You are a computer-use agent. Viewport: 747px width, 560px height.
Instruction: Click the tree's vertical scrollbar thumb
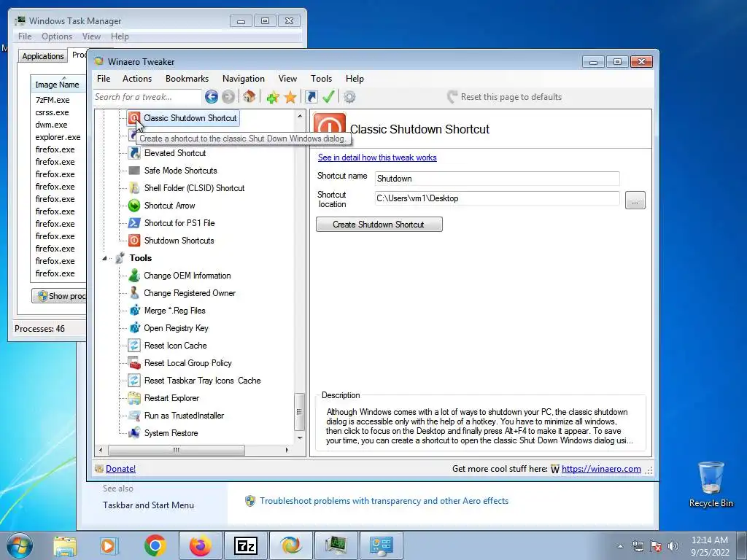point(299,412)
